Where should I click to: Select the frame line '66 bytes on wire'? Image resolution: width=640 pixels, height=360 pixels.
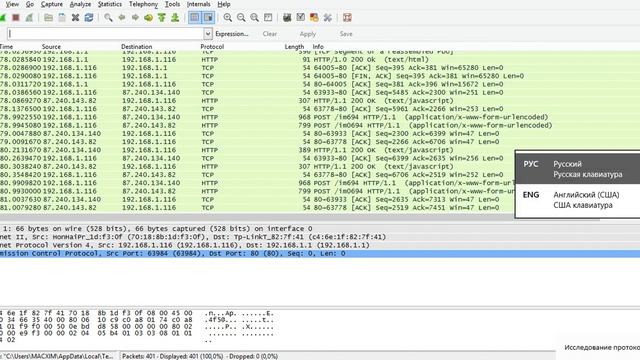(320, 229)
